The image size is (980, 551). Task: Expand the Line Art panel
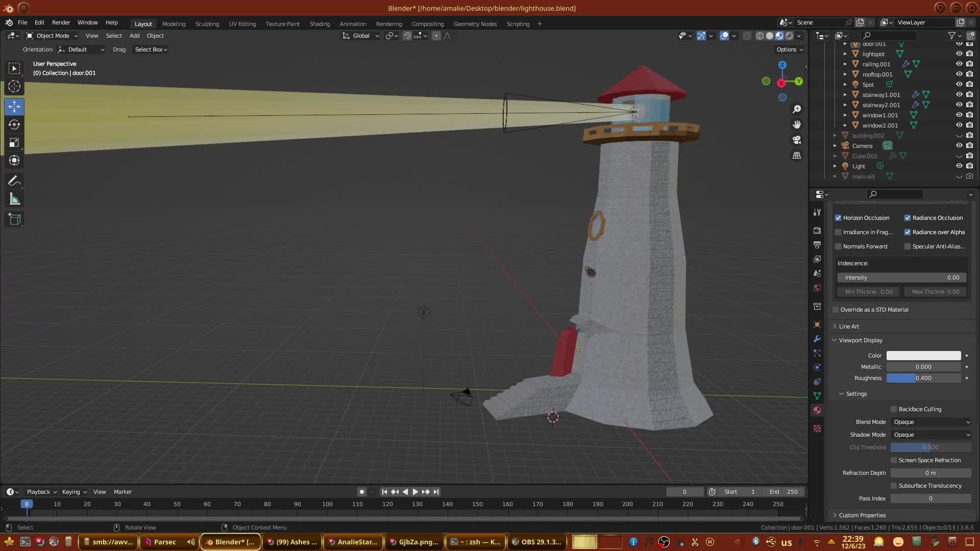point(849,327)
